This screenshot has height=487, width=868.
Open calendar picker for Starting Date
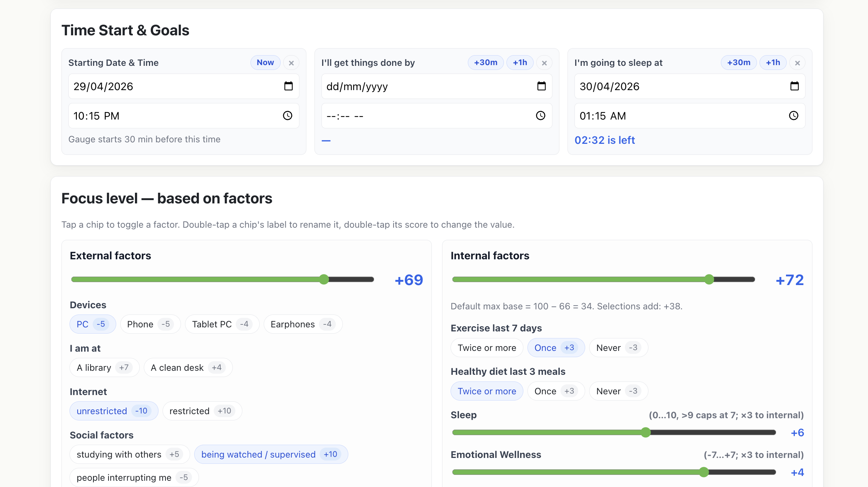[x=288, y=86]
